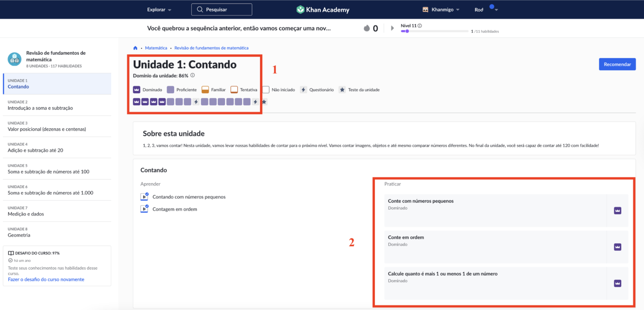Click the play arrow next to streak counter
Screen dimensions: 644x310
[x=392, y=28]
